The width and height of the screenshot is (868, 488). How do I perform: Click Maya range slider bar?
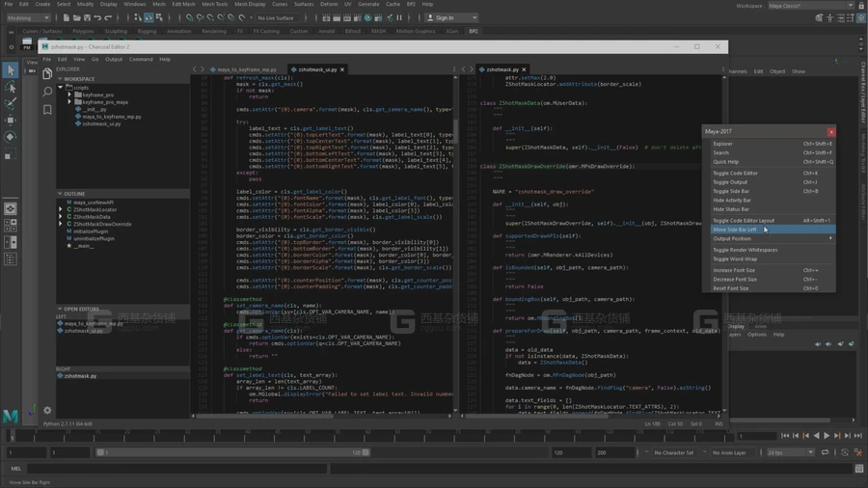(x=232, y=452)
